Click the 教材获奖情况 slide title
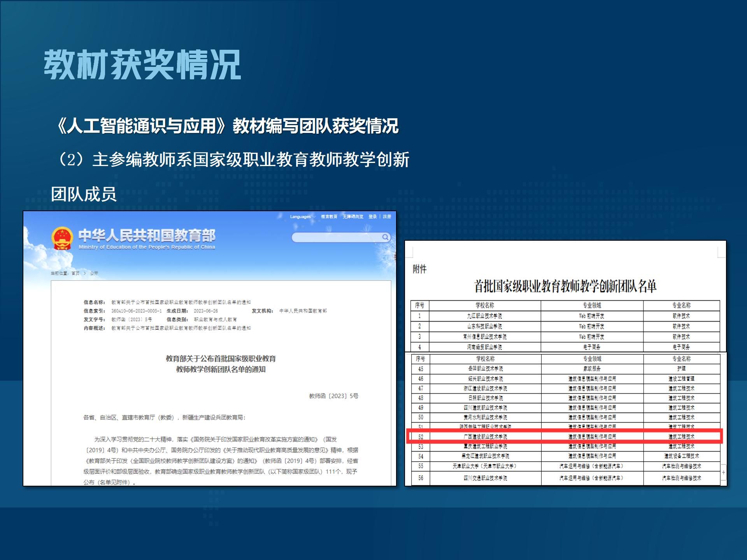This screenshot has width=747, height=560. coord(142,65)
